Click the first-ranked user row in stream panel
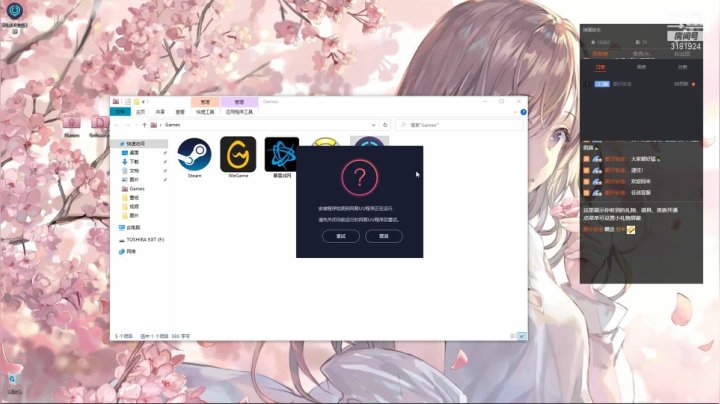This screenshot has width=720, height=404. point(641,84)
